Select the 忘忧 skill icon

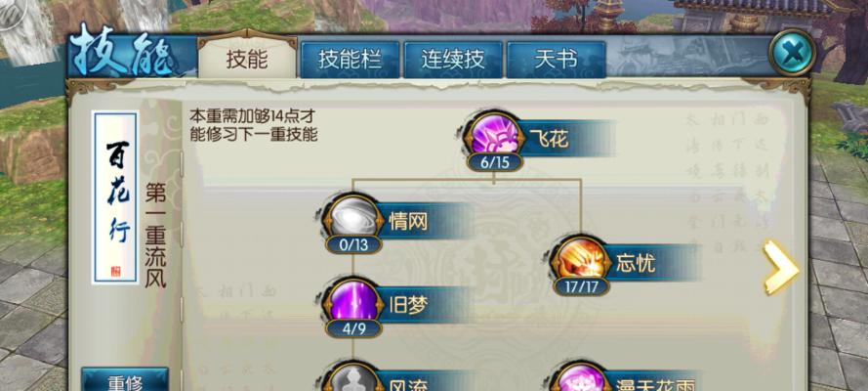pyautogui.click(x=581, y=260)
